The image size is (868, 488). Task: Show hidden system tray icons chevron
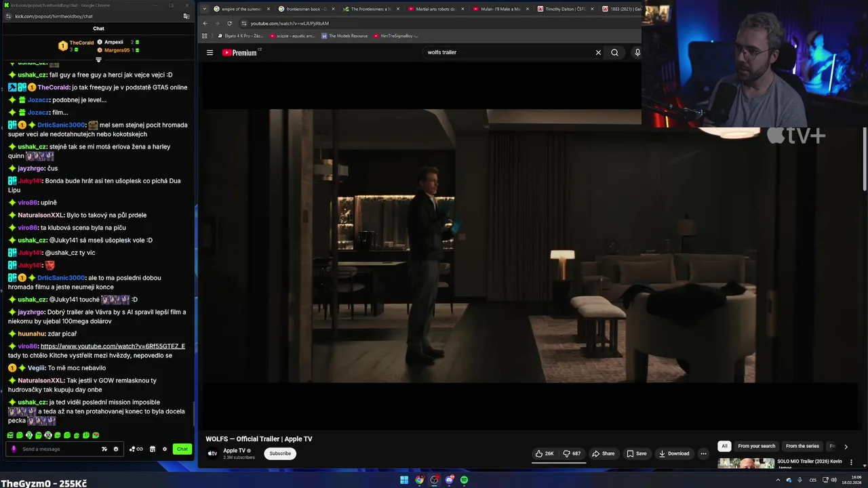click(x=778, y=480)
